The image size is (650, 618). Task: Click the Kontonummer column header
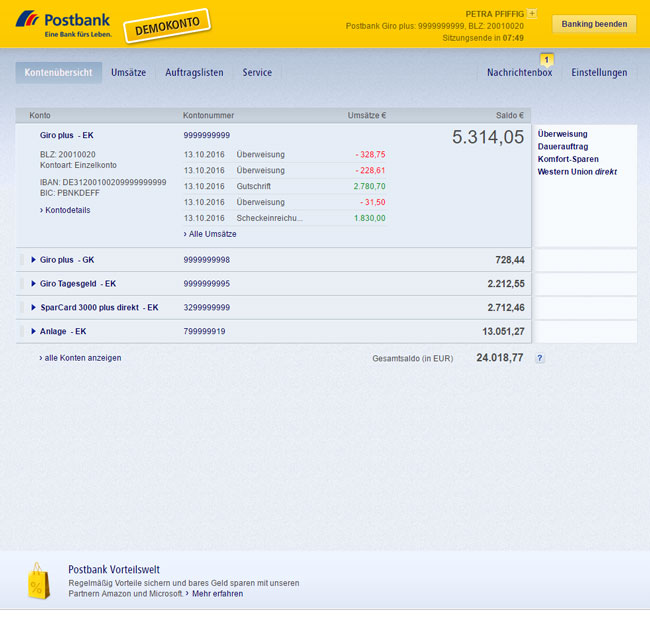(209, 115)
